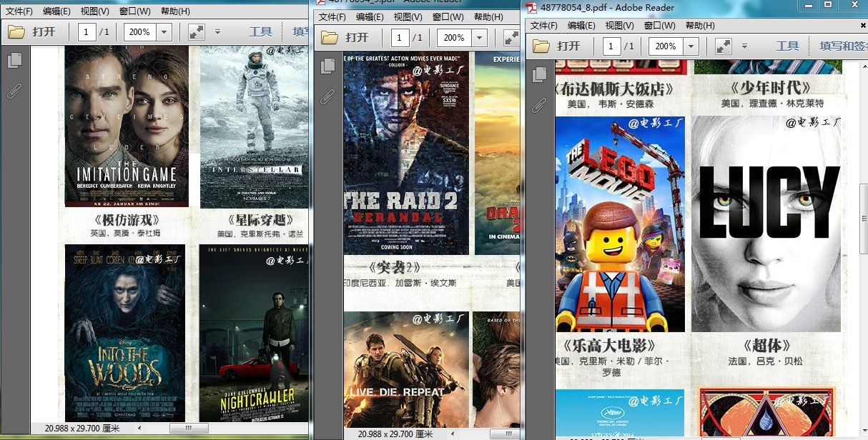
Task: Show page thumbnails panel in left Reader window
Action: 14,61
